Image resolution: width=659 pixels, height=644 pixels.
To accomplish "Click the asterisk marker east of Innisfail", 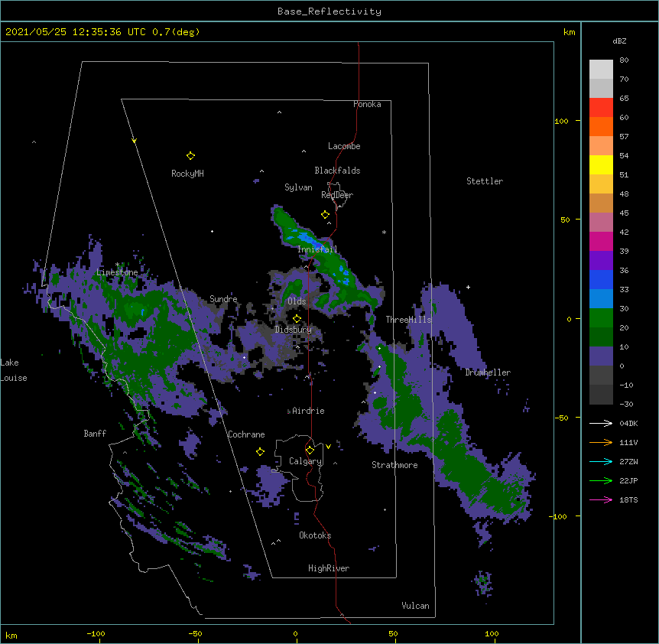I will pyautogui.click(x=384, y=232).
